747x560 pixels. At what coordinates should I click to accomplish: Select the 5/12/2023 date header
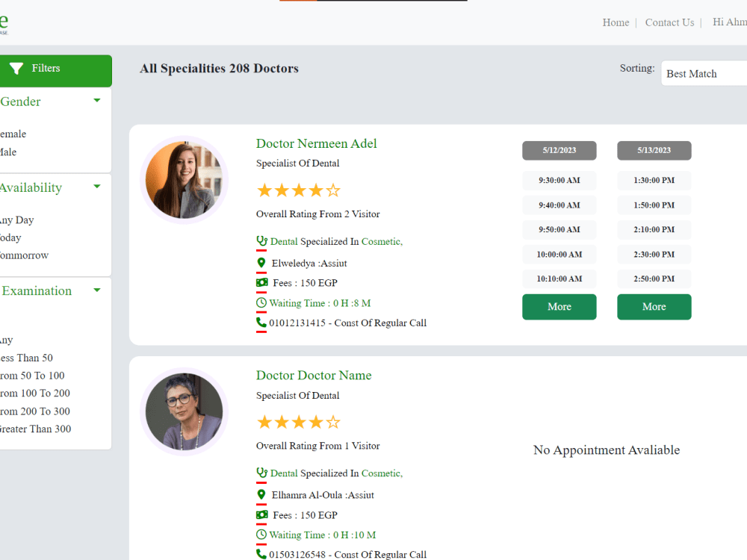point(560,150)
